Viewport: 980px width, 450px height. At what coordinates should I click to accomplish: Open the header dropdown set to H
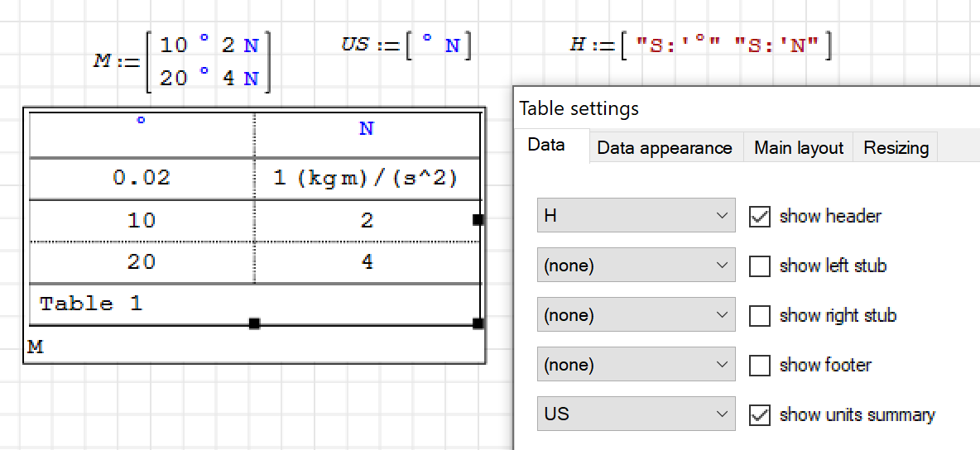pyautogui.click(x=636, y=216)
